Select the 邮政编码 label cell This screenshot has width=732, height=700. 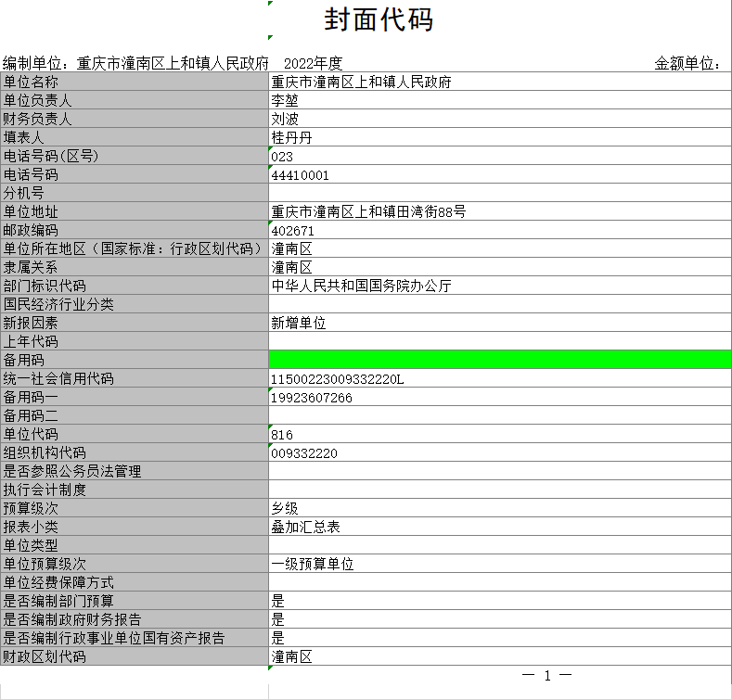coord(135,230)
